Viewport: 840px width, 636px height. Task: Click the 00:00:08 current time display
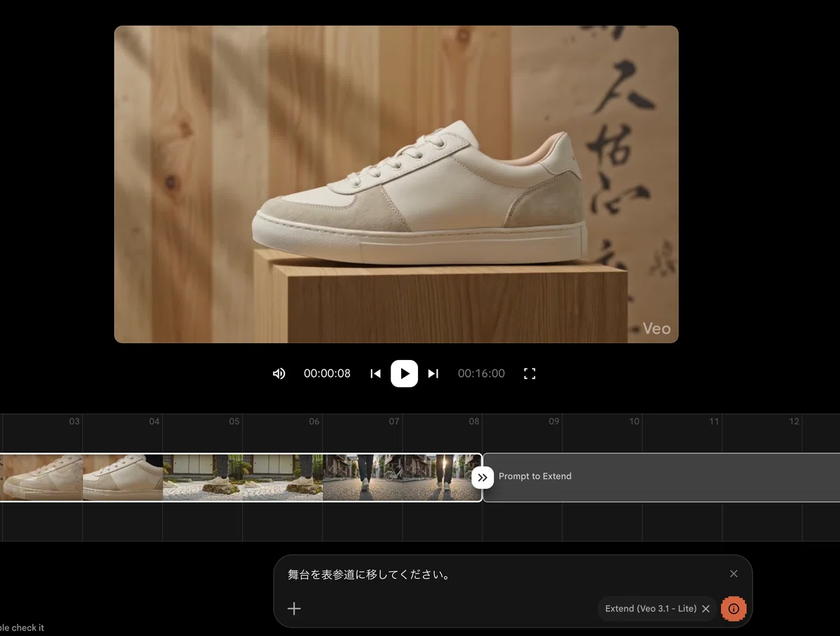[x=327, y=373]
